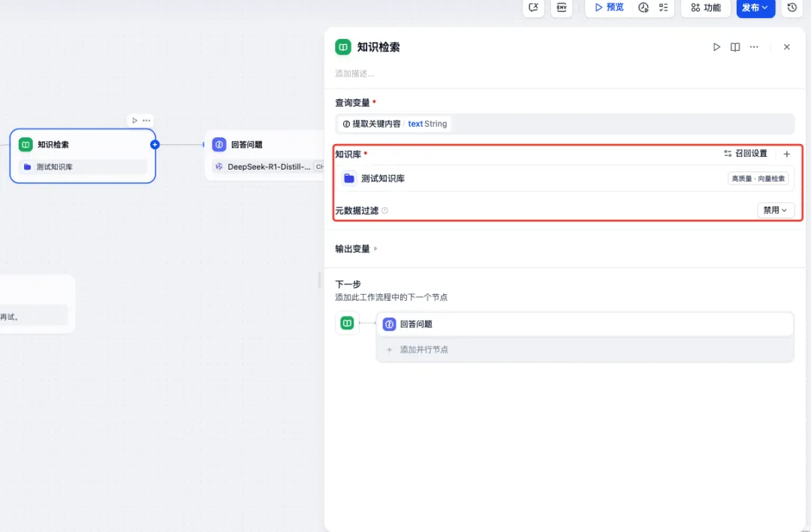Open the more options ellipsis in node panel

coord(754,47)
